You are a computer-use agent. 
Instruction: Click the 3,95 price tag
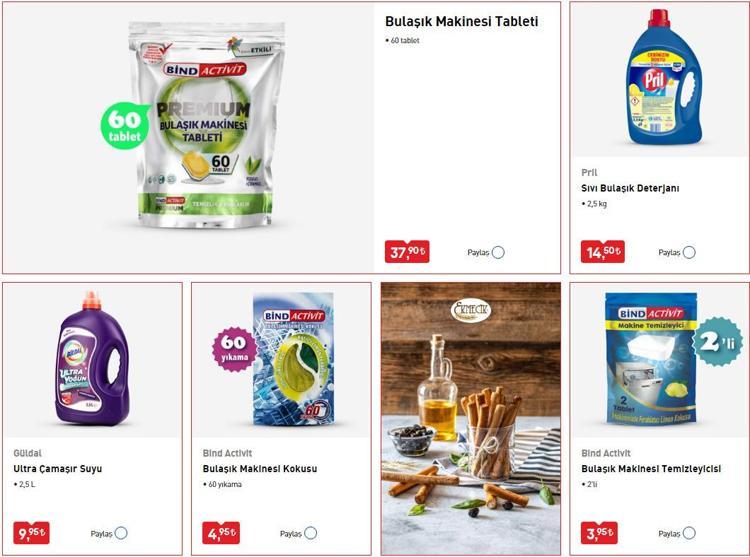599,533
